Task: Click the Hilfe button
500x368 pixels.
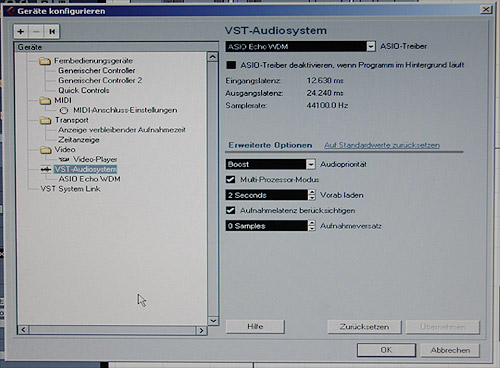Action: (x=255, y=327)
